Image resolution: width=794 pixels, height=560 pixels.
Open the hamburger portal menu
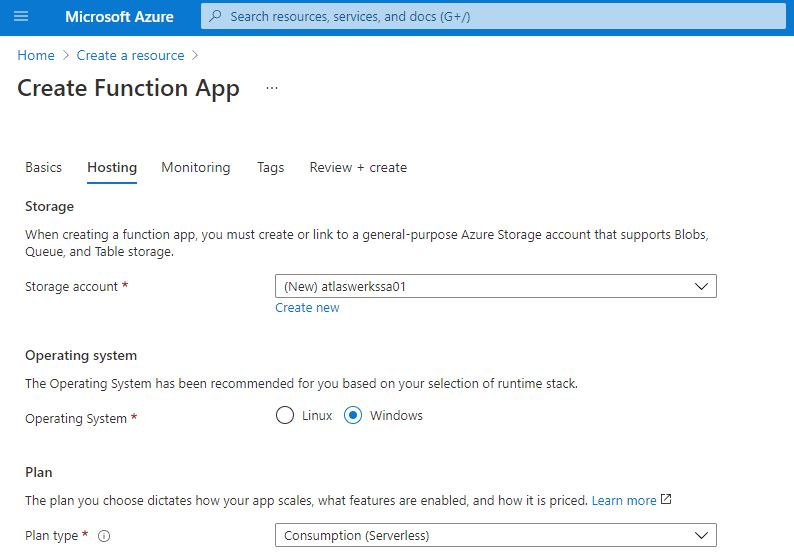(x=21, y=17)
